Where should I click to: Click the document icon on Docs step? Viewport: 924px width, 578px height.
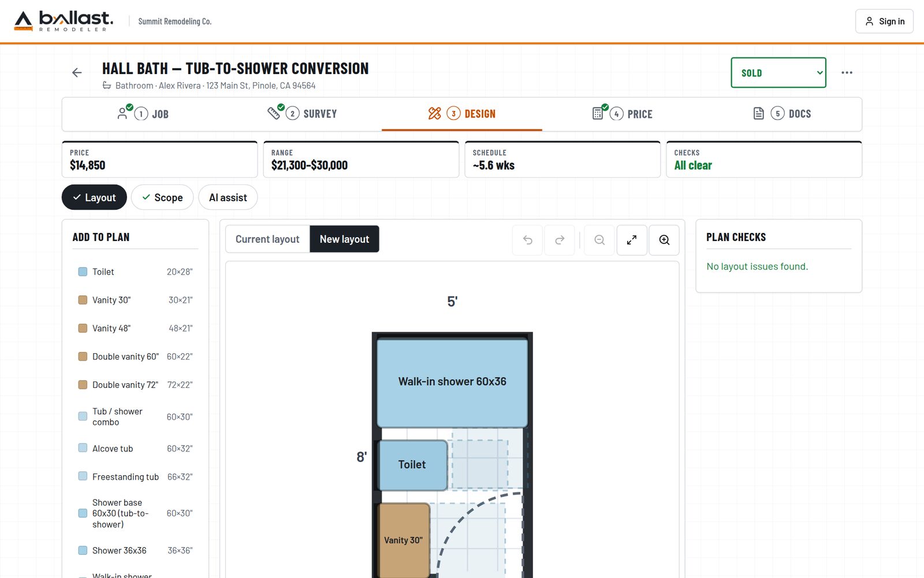click(x=759, y=114)
